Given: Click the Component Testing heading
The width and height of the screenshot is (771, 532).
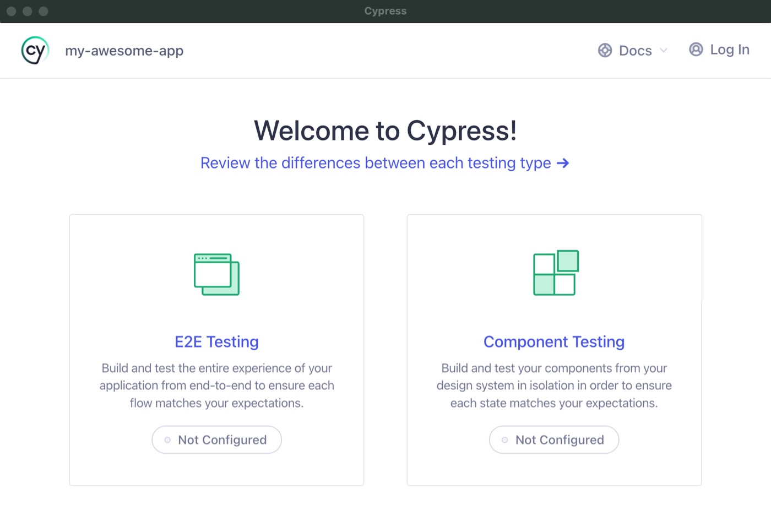Looking at the screenshot, I should [x=553, y=341].
